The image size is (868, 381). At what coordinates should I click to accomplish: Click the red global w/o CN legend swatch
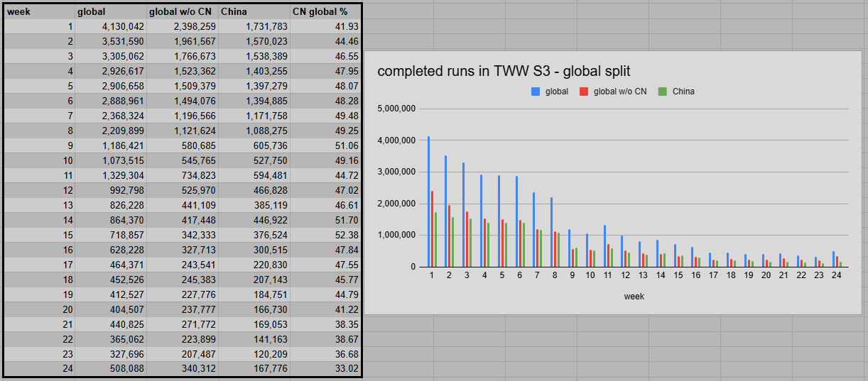tap(584, 92)
